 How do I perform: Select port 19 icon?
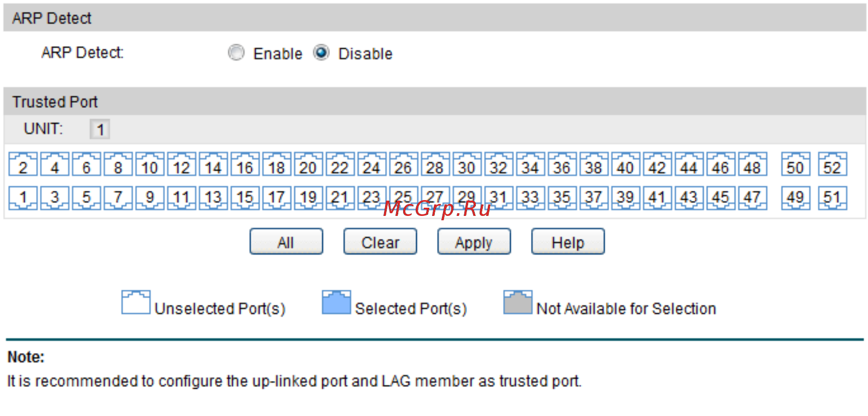click(x=308, y=198)
